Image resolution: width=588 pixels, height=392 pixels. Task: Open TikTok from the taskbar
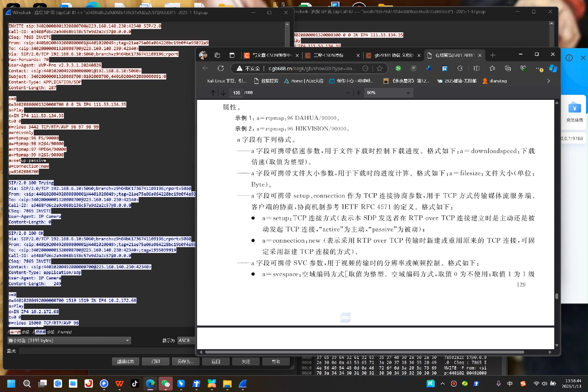tap(135, 384)
